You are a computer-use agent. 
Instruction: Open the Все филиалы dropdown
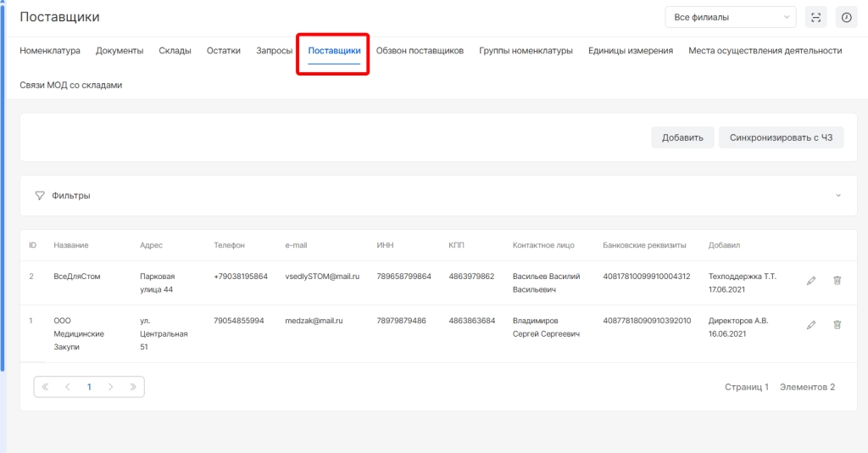[x=730, y=17]
